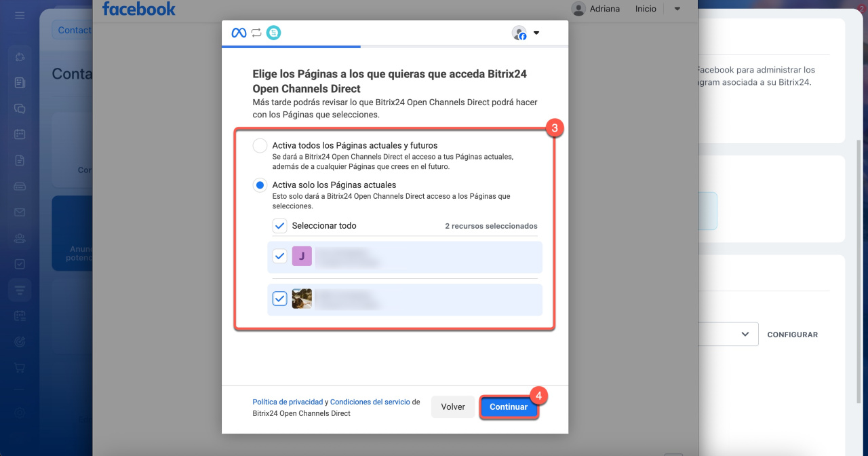Click the Volver button
This screenshot has height=456, width=868.
pyautogui.click(x=453, y=407)
